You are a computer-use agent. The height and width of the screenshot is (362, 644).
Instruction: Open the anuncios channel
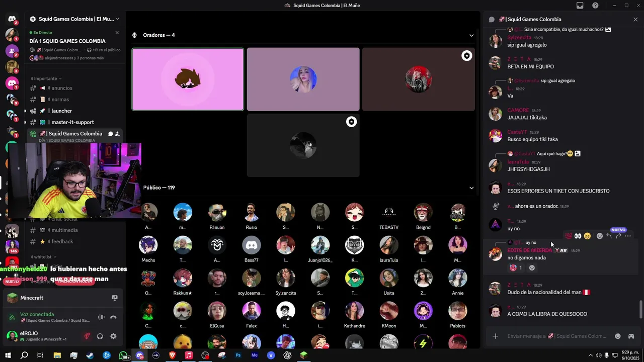pos(74,88)
